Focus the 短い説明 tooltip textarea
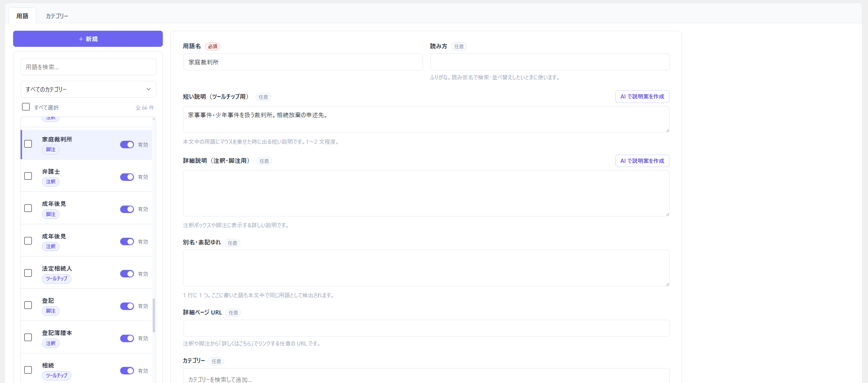868x383 pixels. pos(426,119)
